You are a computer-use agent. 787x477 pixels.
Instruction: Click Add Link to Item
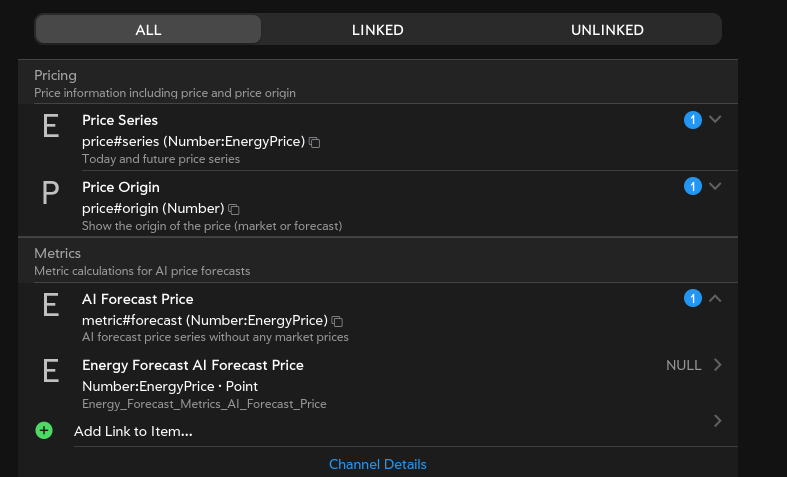tap(133, 431)
